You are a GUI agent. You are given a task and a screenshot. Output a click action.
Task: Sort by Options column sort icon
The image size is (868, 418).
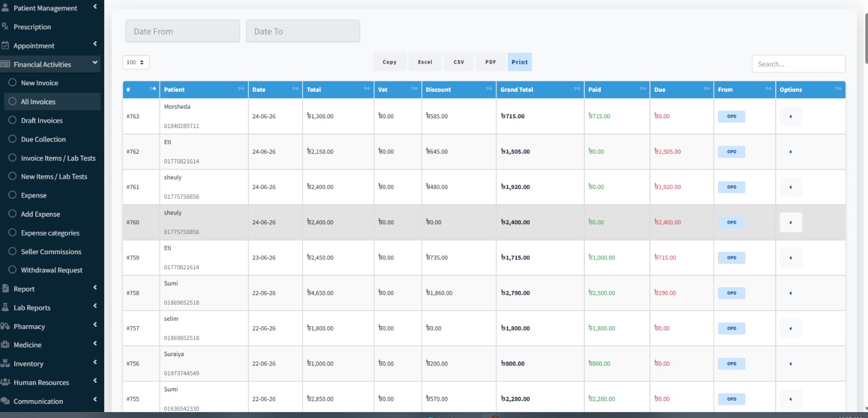pos(839,88)
